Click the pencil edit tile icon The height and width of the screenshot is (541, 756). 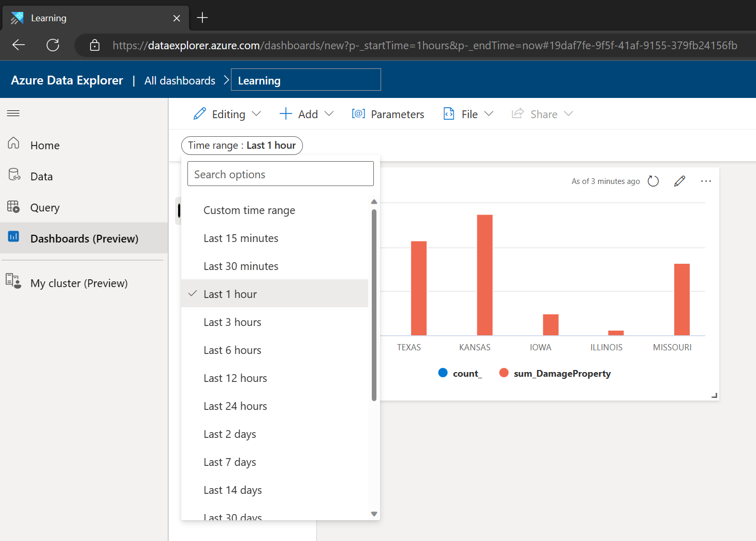click(x=679, y=181)
